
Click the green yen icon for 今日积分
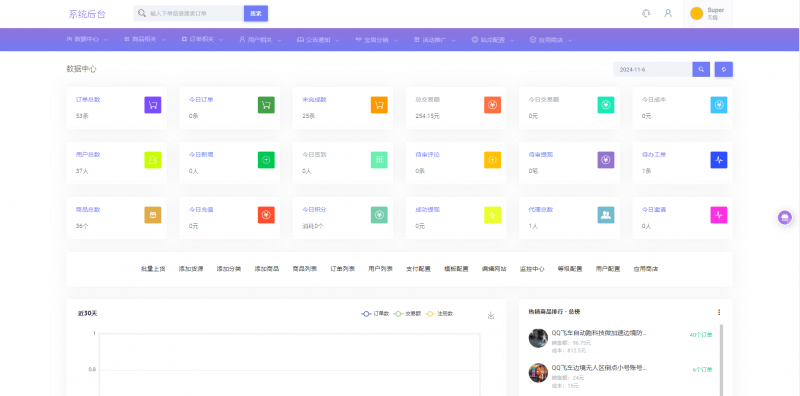point(379,215)
